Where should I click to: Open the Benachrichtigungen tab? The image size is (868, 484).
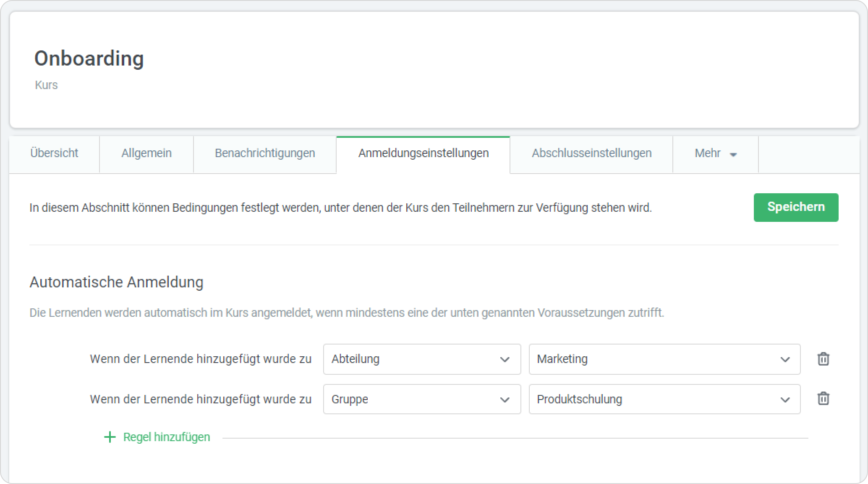[x=265, y=153]
